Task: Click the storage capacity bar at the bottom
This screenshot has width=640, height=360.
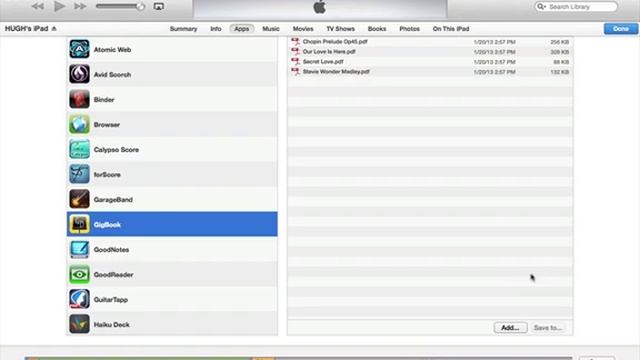Action: coord(298,358)
